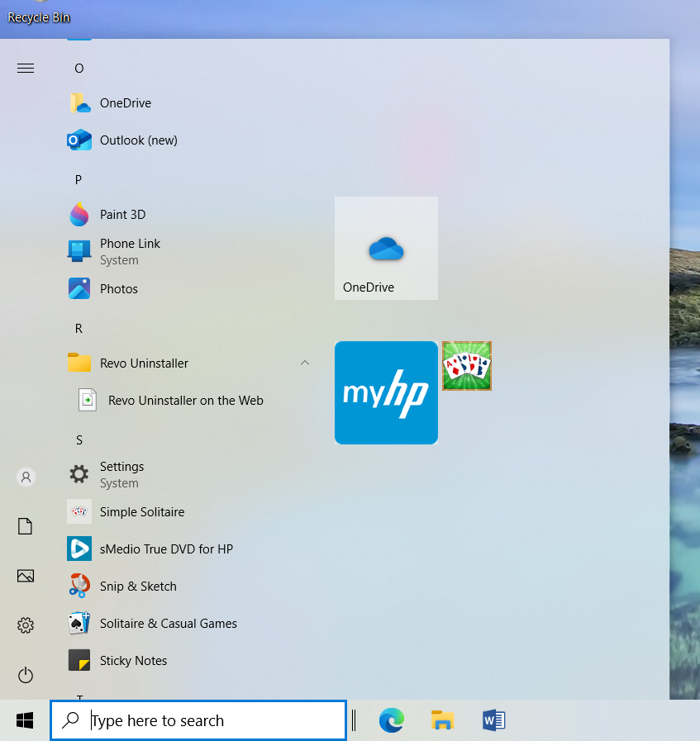
Task: Click 'sMedio True DVD for HP' text
Action: (166, 549)
